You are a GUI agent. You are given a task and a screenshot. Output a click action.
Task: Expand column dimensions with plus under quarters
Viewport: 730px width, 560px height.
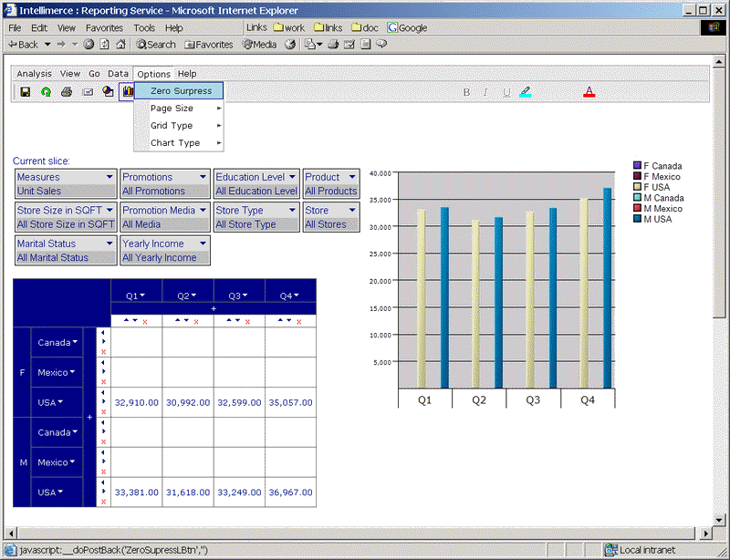[214, 308]
